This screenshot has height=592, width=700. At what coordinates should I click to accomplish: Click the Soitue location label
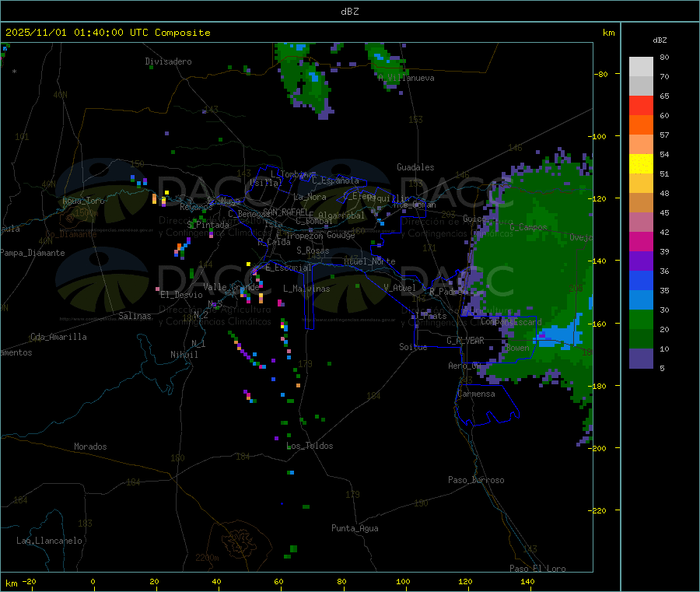[x=413, y=347]
